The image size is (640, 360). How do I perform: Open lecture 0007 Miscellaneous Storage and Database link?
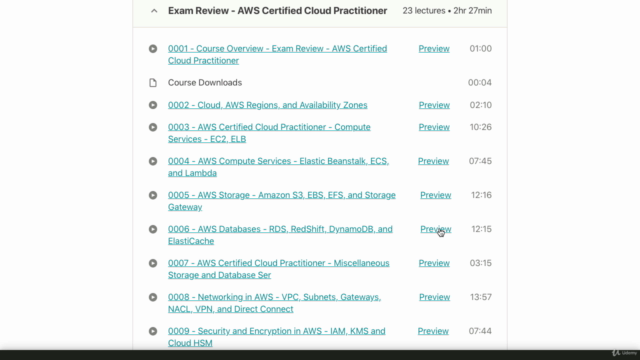[x=279, y=269]
